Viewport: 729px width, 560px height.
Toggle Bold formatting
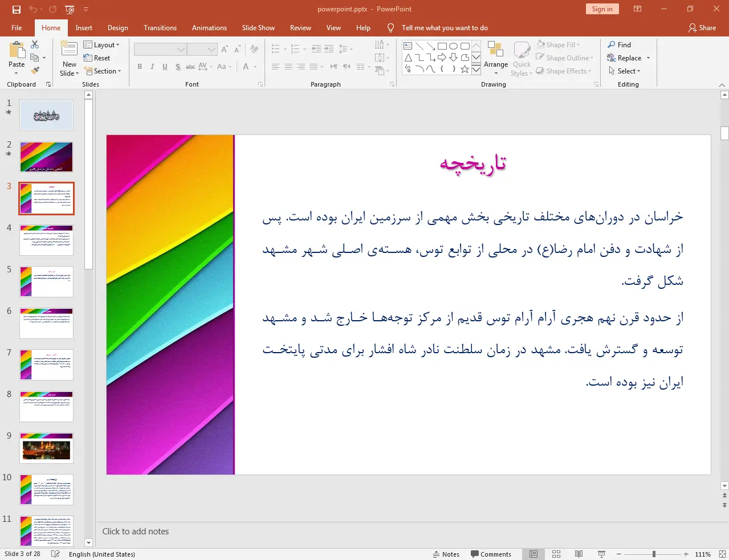tap(140, 67)
